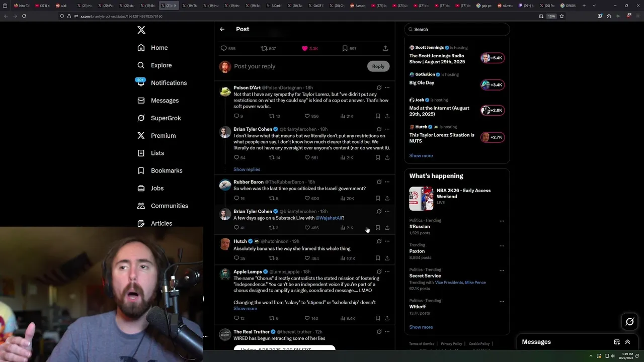
Task: Click the Communities sidebar icon
Action: pyautogui.click(x=141, y=206)
